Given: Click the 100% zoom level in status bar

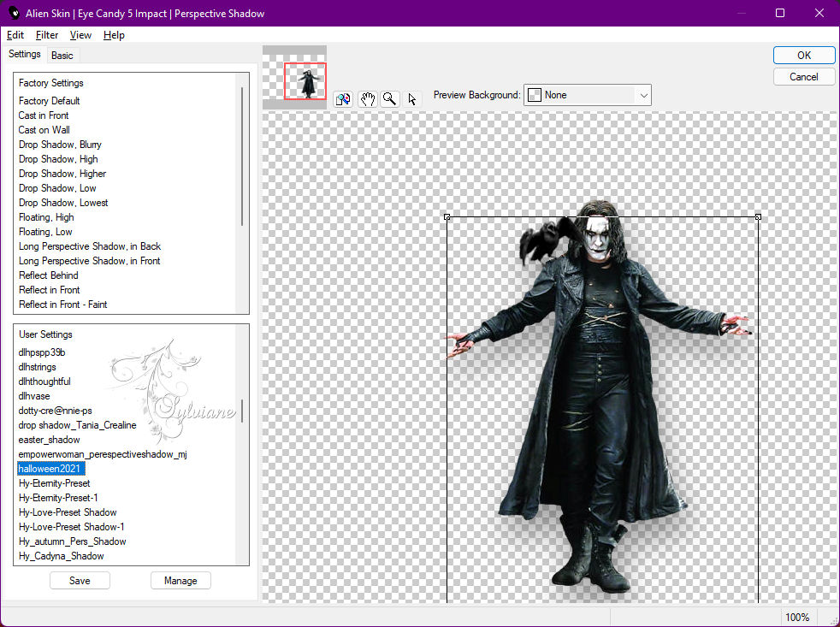Looking at the screenshot, I should pos(797,618).
